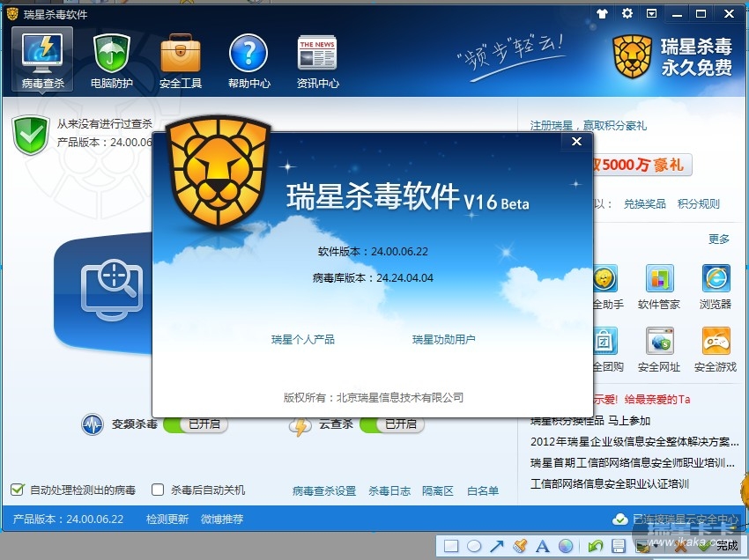Open 积分规则 points rules link

click(x=699, y=204)
